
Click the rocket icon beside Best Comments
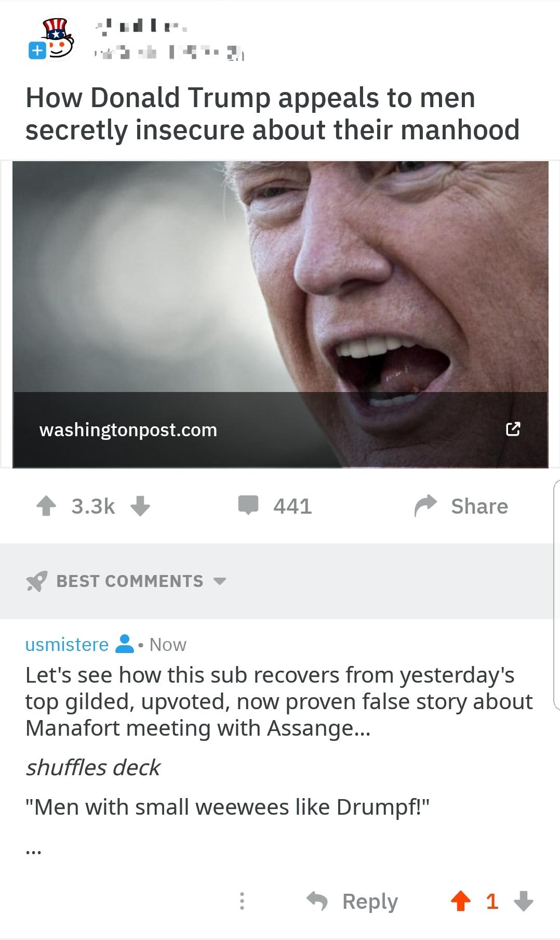click(36, 581)
